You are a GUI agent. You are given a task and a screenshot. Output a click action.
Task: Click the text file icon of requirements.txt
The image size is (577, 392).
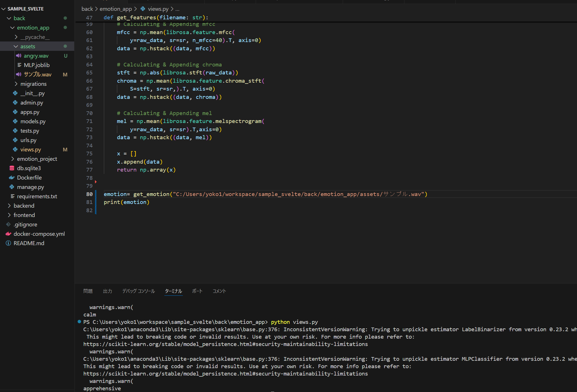pyautogui.click(x=13, y=196)
